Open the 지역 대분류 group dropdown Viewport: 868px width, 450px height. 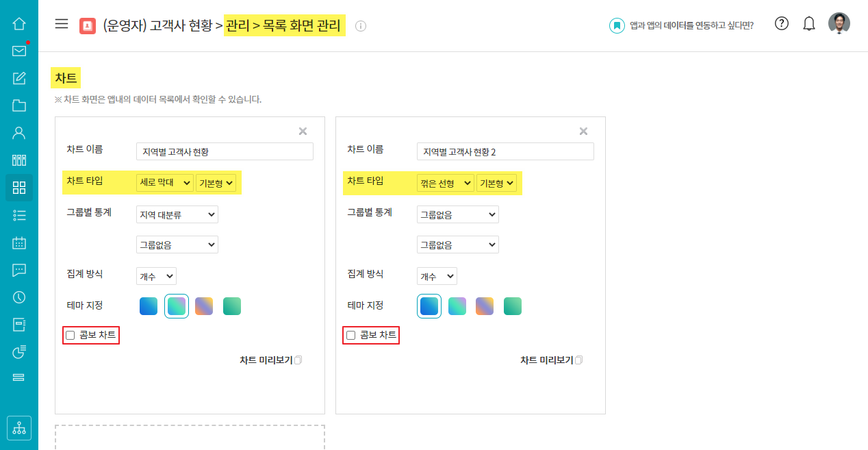[177, 215]
